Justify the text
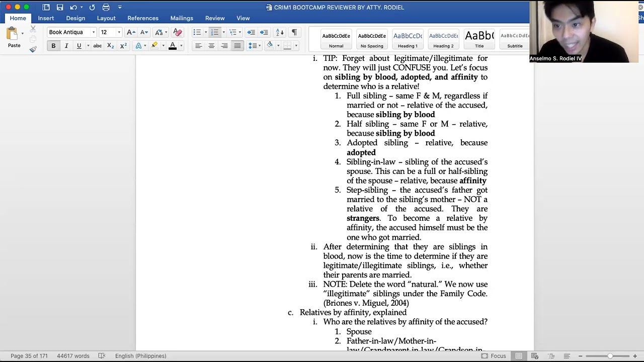This screenshot has width=644, height=362. click(x=237, y=46)
